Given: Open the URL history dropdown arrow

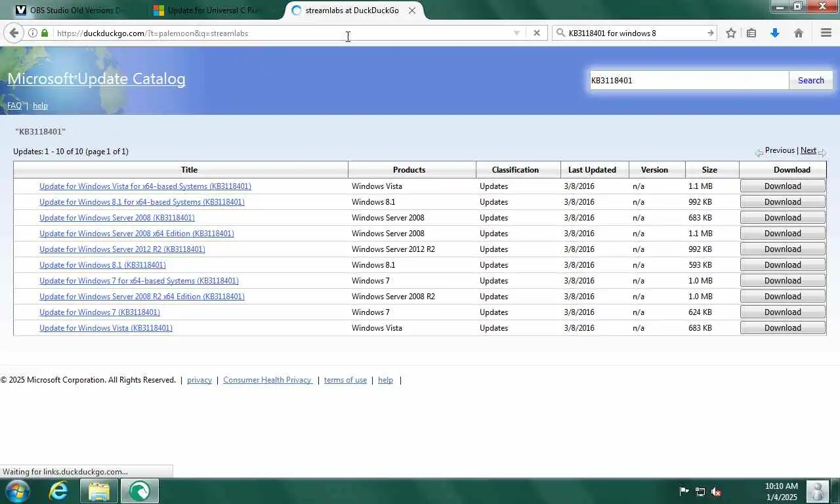Looking at the screenshot, I should [x=516, y=33].
